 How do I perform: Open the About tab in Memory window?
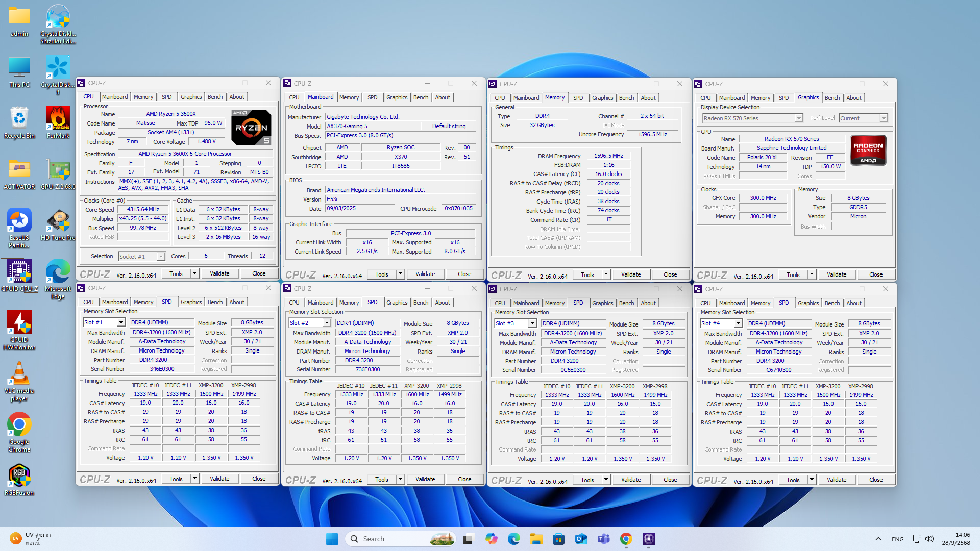coord(648,98)
